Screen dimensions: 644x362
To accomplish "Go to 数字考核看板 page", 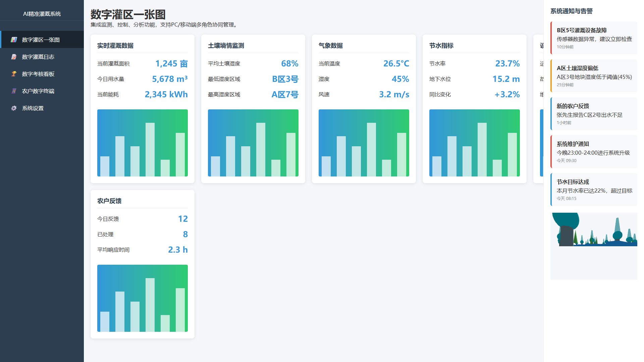I will click(38, 74).
